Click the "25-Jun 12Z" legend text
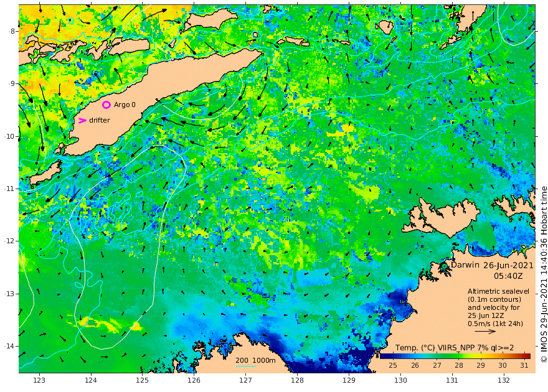 pyautogui.click(x=486, y=315)
